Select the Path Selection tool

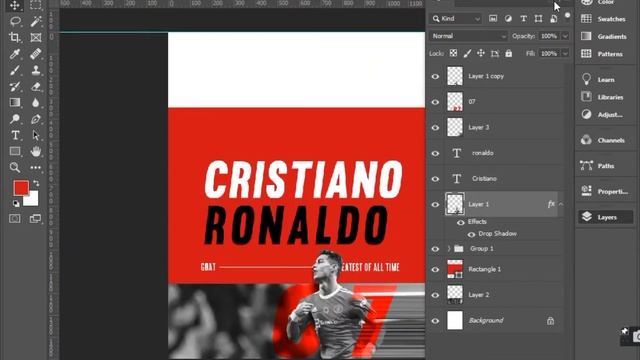[36, 135]
